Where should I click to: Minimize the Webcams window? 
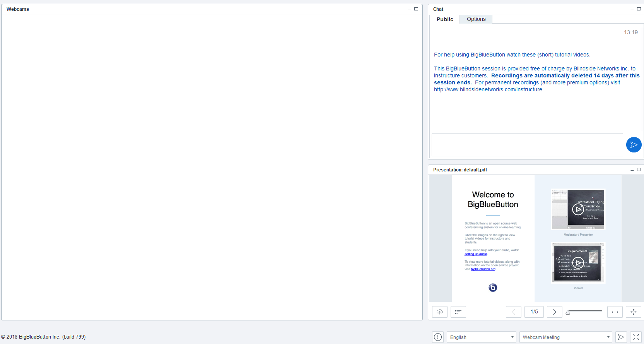(x=409, y=9)
